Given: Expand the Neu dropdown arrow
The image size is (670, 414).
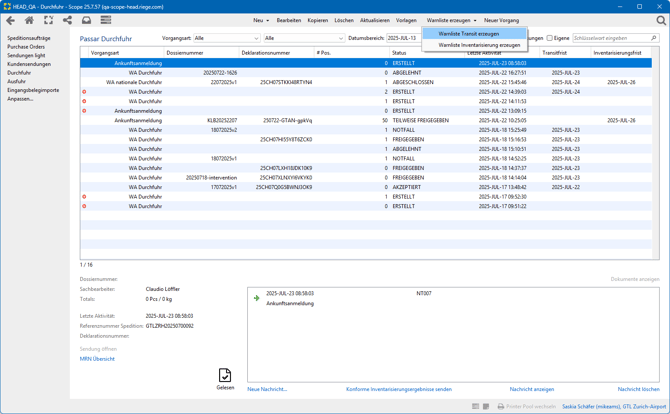Looking at the screenshot, I should (267, 21).
